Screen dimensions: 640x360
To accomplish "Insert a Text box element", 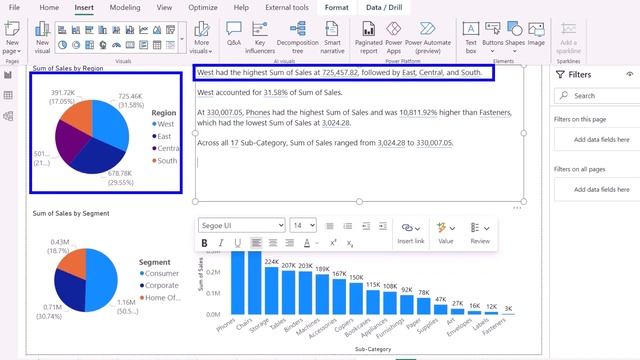I will 471,38.
